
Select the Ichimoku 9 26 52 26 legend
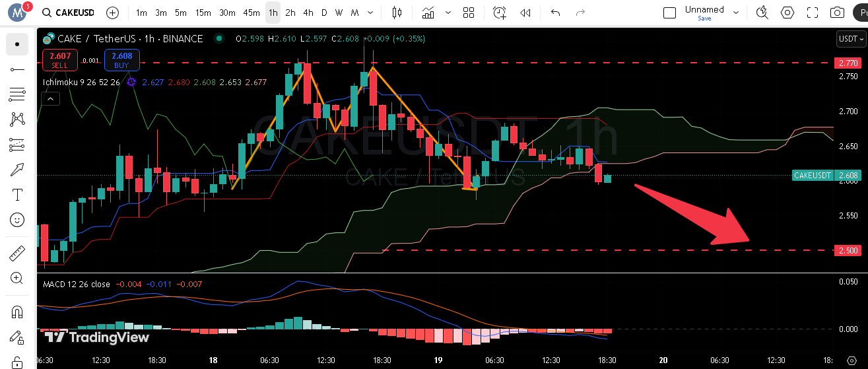[81, 82]
